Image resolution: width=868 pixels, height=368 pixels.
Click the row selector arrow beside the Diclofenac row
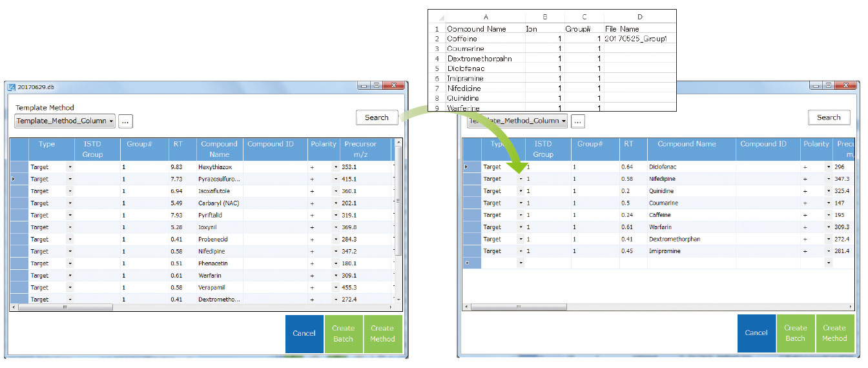[x=467, y=167]
